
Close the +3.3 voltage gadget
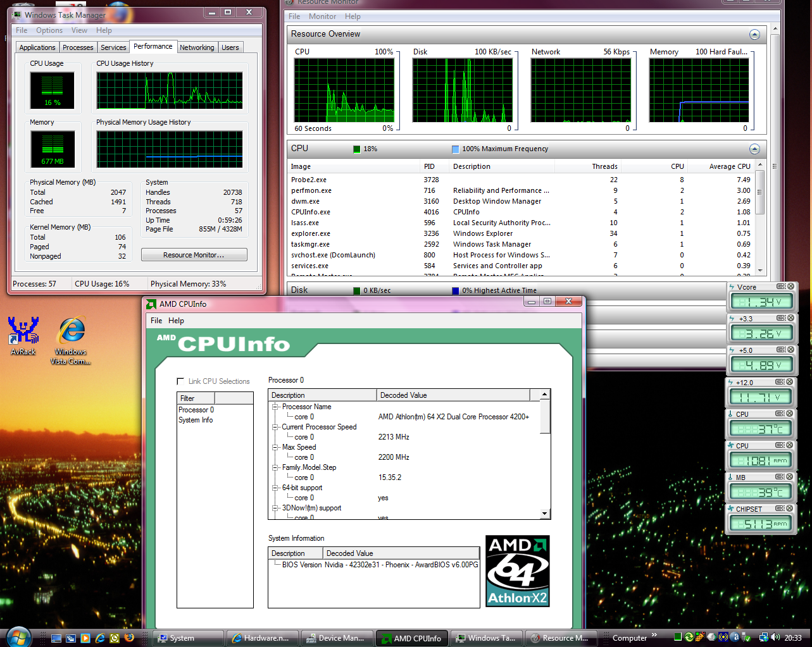tap(790, 318)
